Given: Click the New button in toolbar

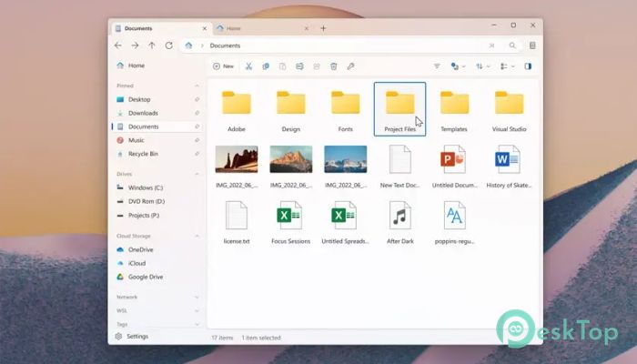Looking at the screenshot, I should [224, 66].
